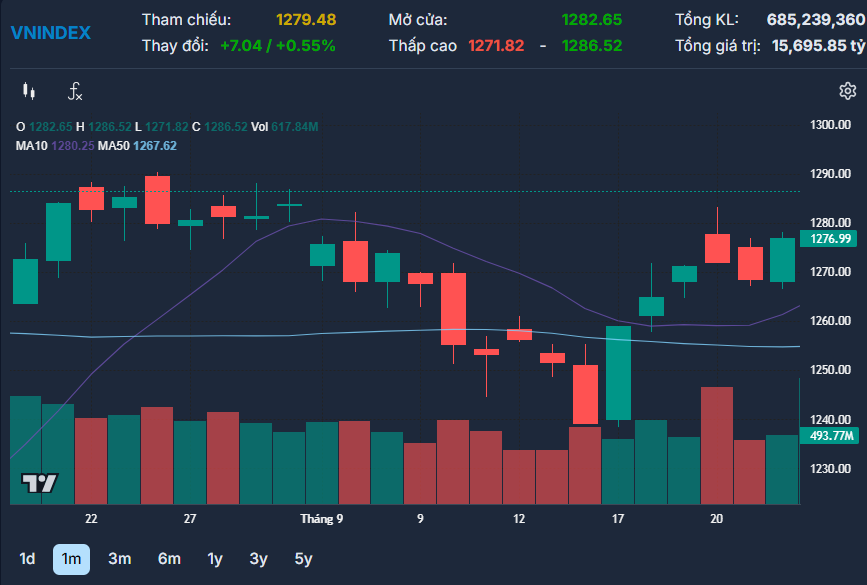Open the fx indicators menu
This screenshot has height=585, width=867.
(x=75, y=92)
